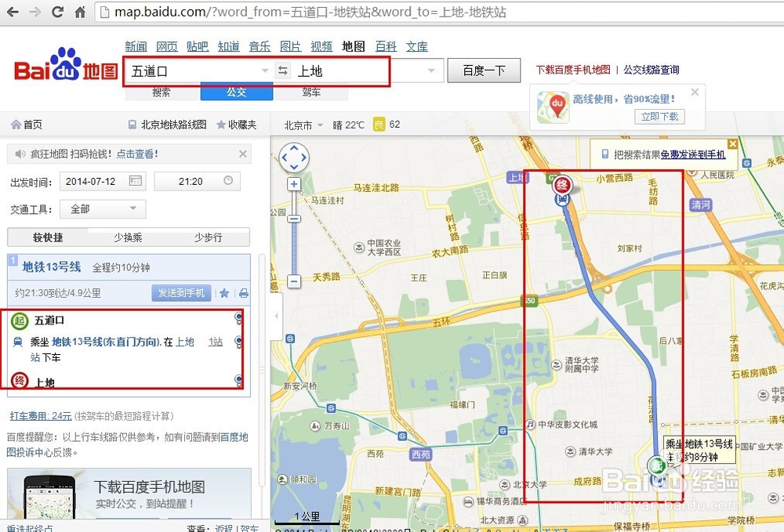Open the start location suggestion dropdown
This screenshot has height=532, width=784.
tap(265, 71)
